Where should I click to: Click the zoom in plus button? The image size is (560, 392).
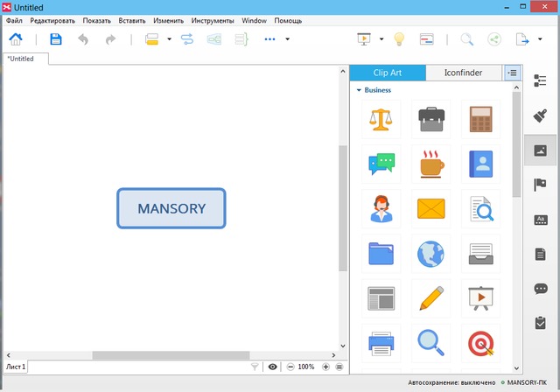(325, 367)
